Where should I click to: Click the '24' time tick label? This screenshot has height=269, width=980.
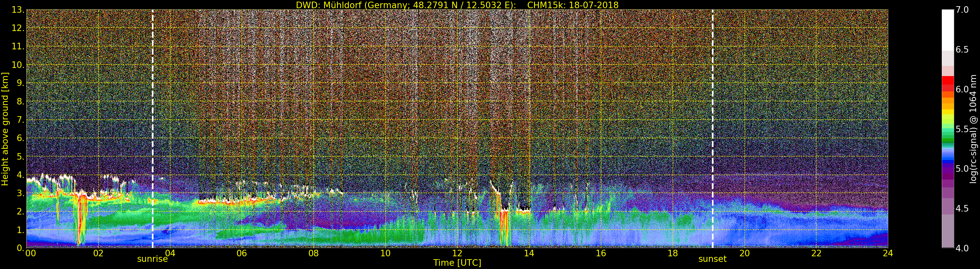point(888,253)
